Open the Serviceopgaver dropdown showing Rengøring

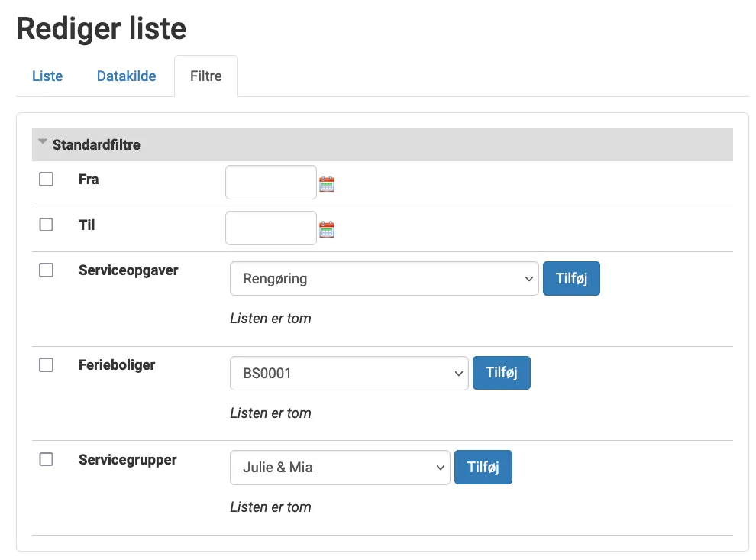click(x=383, y=278)
